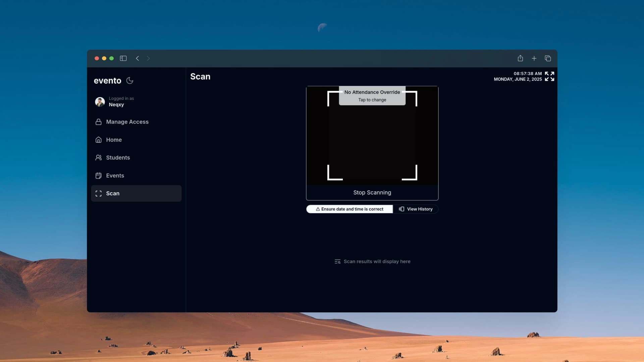
Task: Open the Students section
Action: point(136,158)
